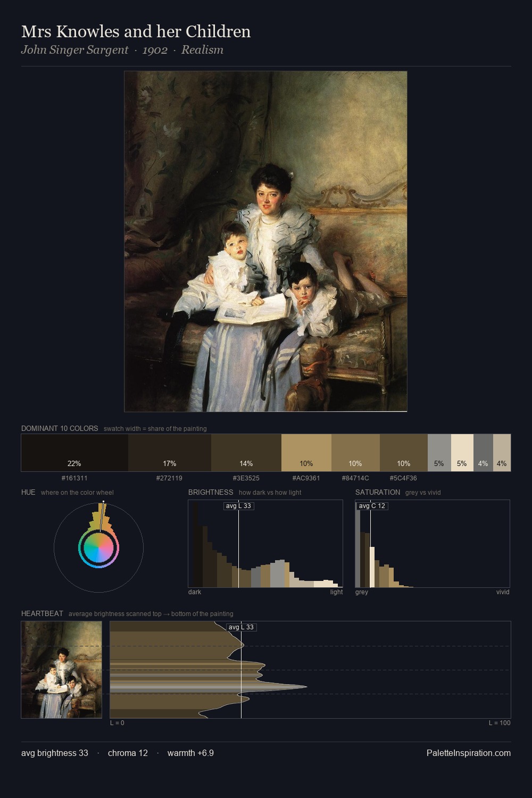
Task: Click the 'dark' axis label
Action: tap(195, 592)
